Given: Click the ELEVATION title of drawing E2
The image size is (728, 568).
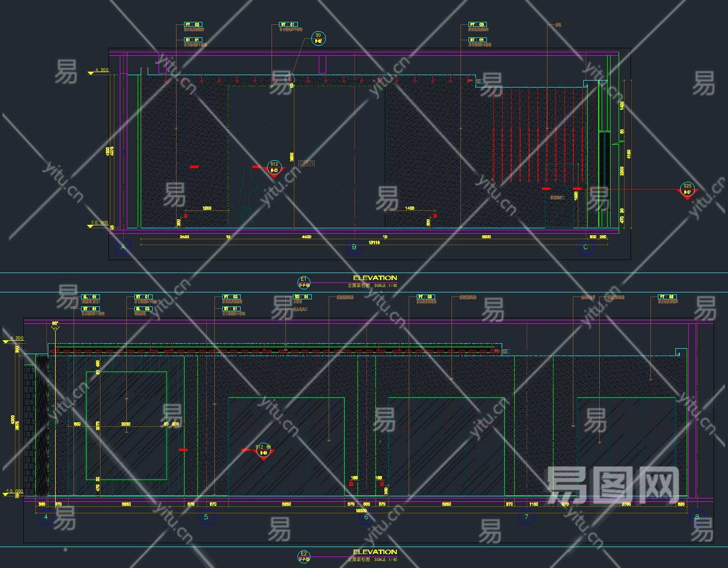Looking at the screenshot, I should [375, 552].
